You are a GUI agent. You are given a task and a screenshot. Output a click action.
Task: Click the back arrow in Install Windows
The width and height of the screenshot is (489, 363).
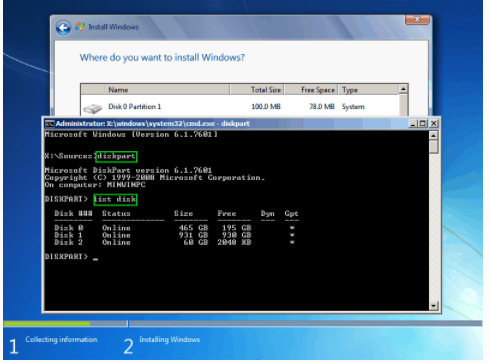pos(63,28)
